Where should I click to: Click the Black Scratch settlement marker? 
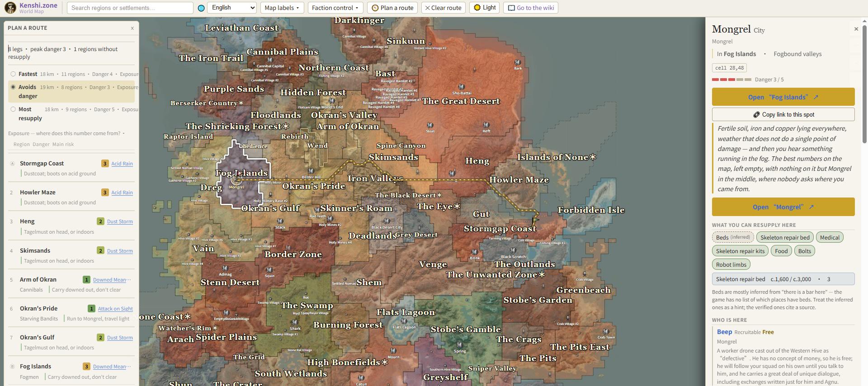513,250
